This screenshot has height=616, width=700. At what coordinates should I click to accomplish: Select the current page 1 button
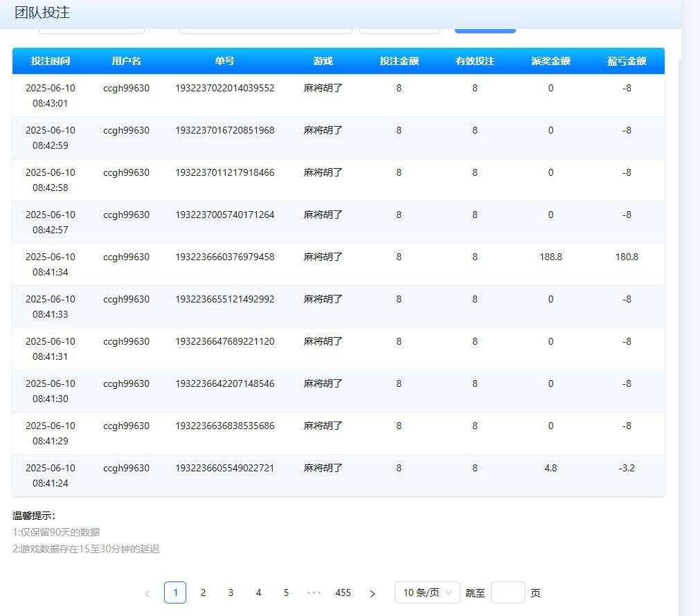click(175, 592)
